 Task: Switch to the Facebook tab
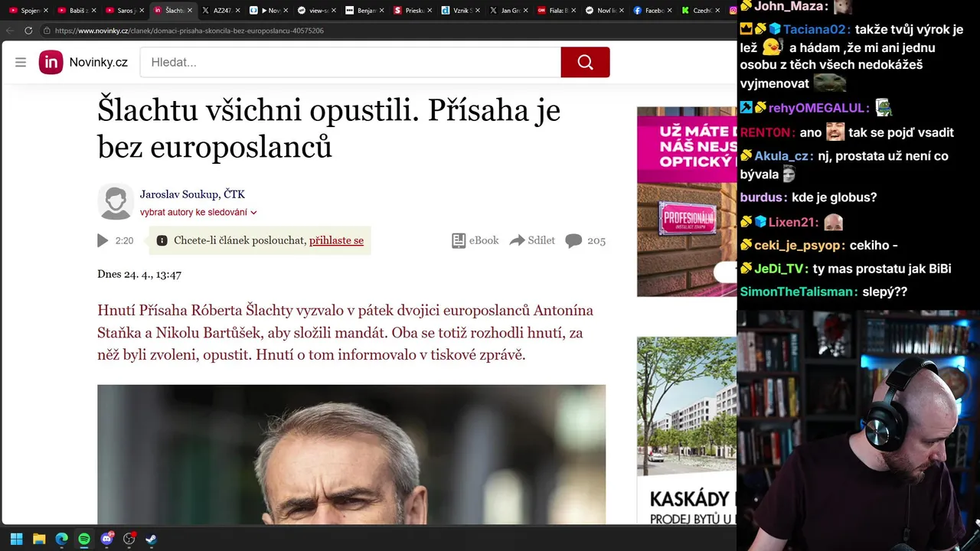pyautogui.click(x=651, y=11)
